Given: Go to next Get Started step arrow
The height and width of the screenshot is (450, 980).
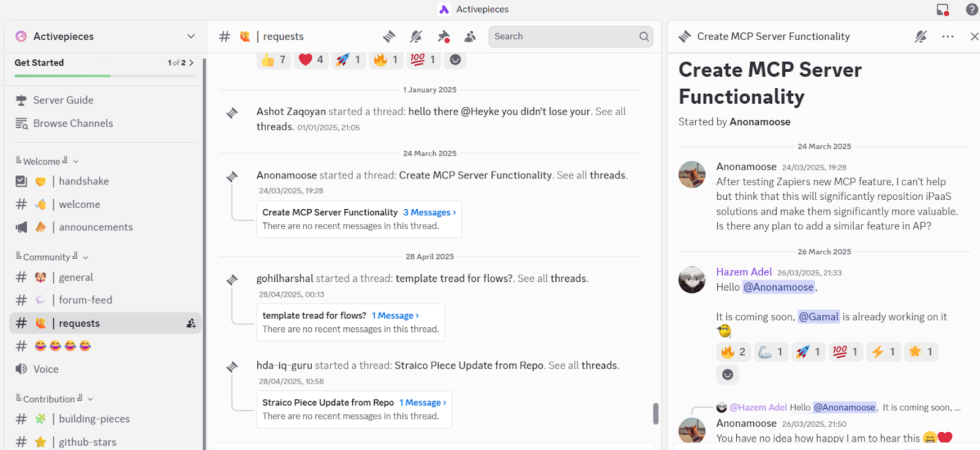Looking at the screenshot, I should (191, 63).
